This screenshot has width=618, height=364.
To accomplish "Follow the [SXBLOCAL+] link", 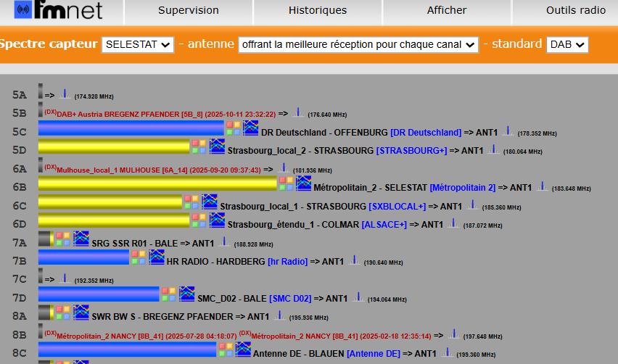I will [x=397, y=207].
